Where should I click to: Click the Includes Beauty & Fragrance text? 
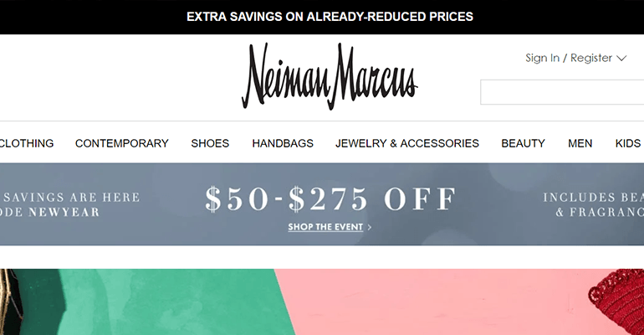(x=592, y=205)
